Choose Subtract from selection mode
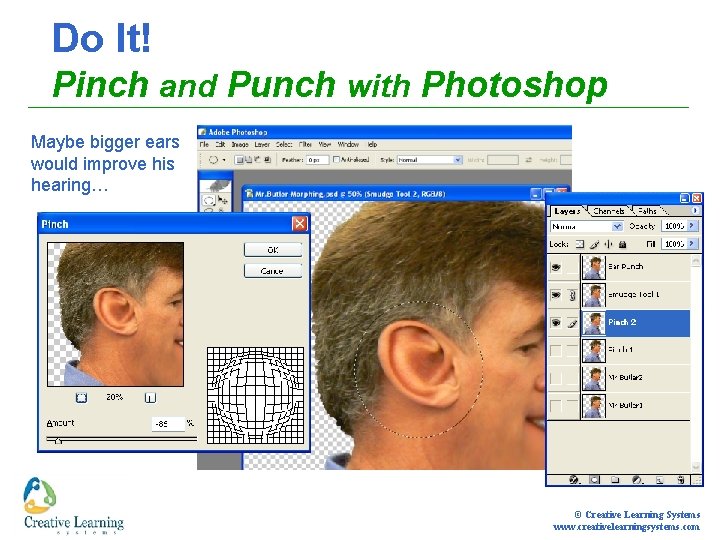This screenshot has width=720, height=540. point(258,160)
